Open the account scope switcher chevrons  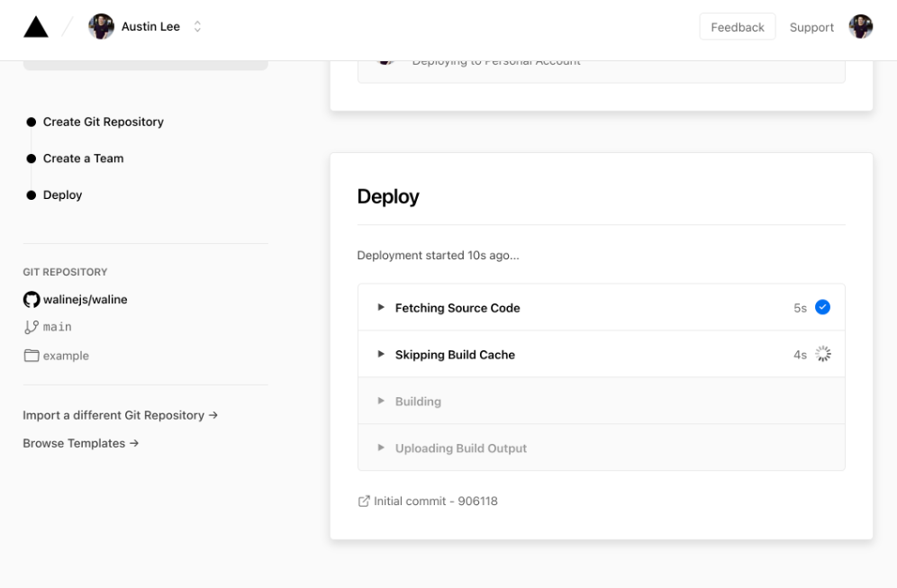(197, 27)
